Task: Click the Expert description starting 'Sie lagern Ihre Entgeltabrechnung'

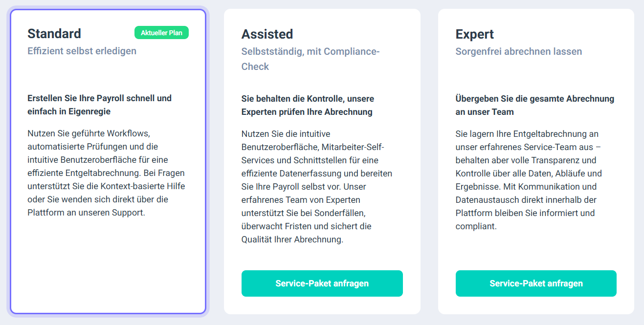Action: (528, 180)
